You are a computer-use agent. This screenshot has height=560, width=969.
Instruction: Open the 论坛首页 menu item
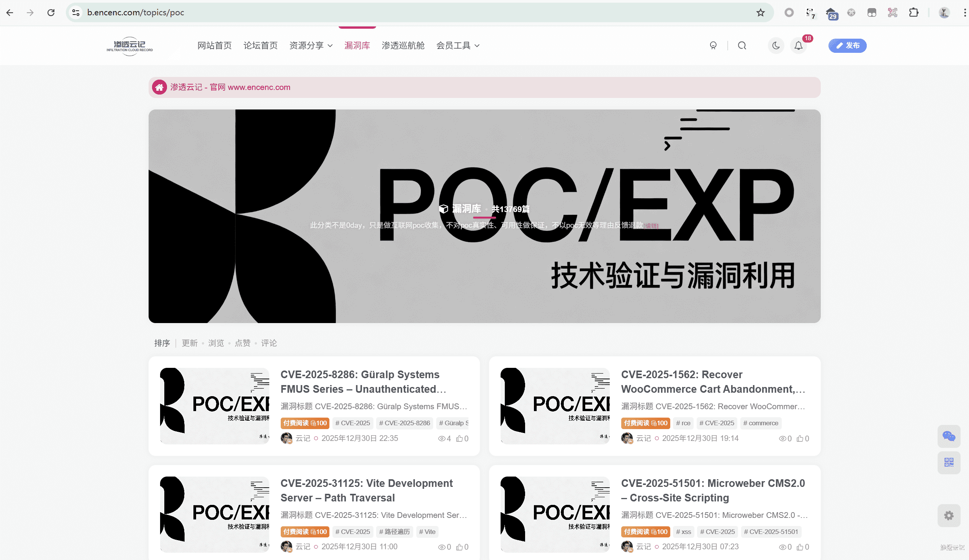click(260, 45)
